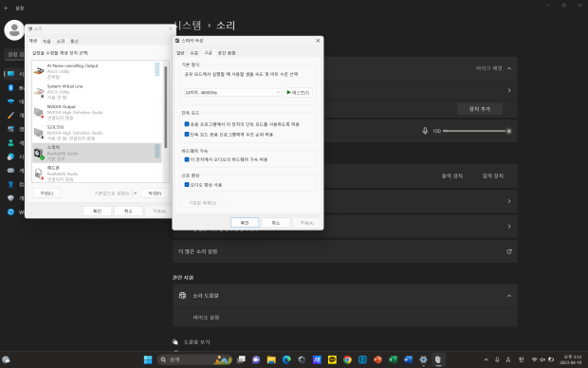The width and height of the screenshot is (588, 368).
Task: Open KakaoTalk from the taskbar
Action: click(x=332, y=359)
